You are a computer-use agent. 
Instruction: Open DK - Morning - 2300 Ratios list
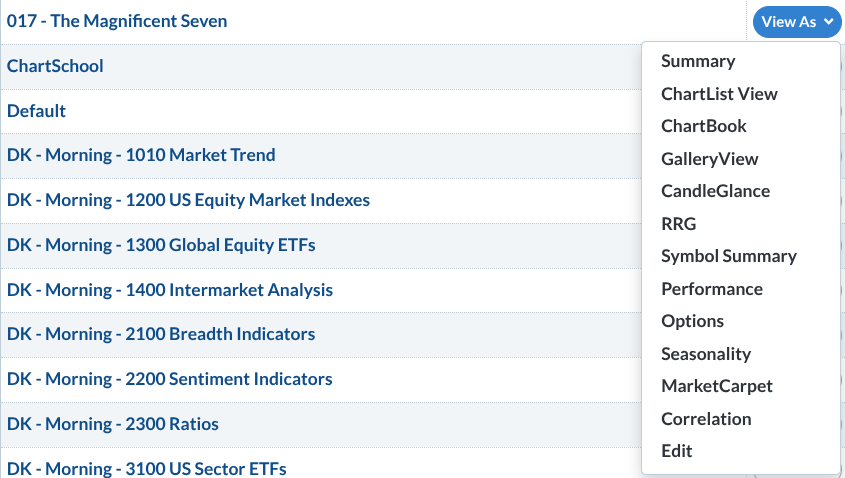click(x=113, y=424)
